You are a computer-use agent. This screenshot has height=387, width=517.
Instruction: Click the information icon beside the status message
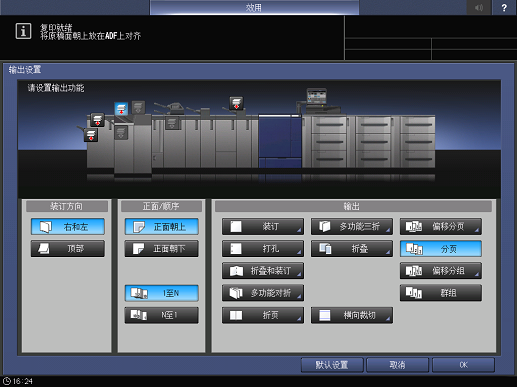23,31
